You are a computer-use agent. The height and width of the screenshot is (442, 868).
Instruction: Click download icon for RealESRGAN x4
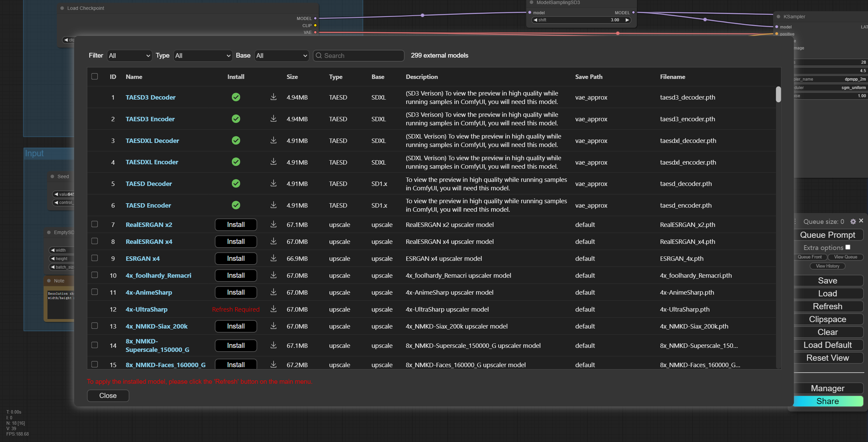click(273, 241)
